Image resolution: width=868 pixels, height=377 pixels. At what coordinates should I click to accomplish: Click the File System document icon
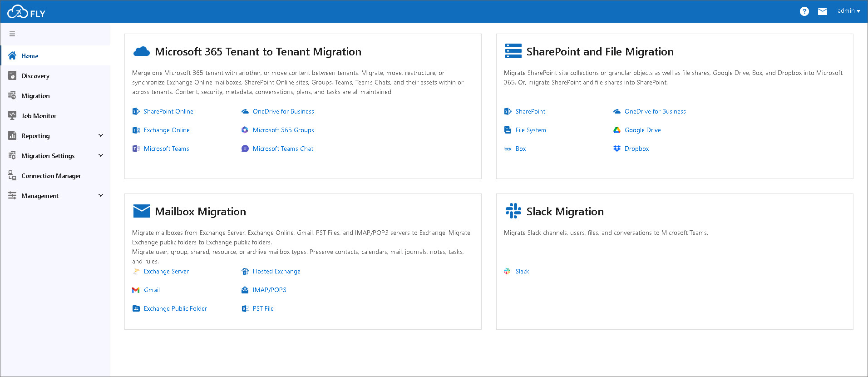click(x=508, y=130)
